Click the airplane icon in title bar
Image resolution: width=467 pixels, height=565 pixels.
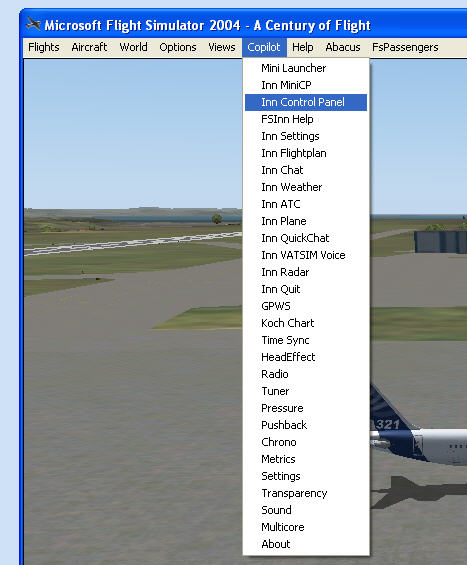pyautogui.click(x=33, y=25)
